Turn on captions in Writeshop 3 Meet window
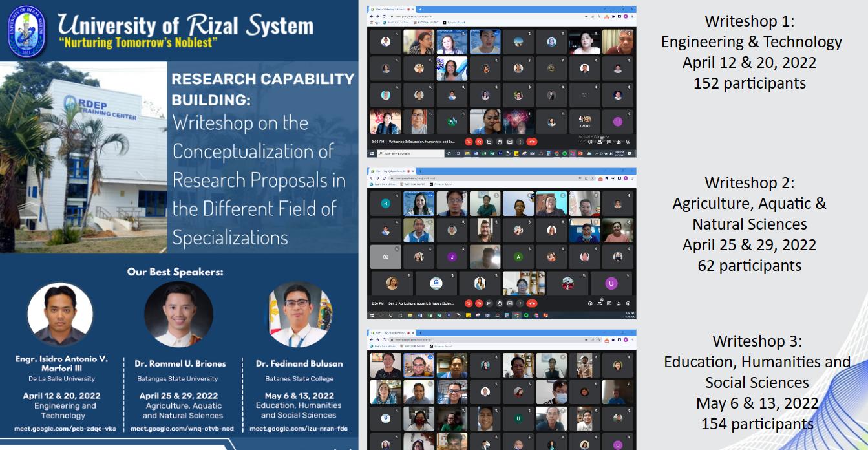868x450 pixels. (x=489, y=142)
